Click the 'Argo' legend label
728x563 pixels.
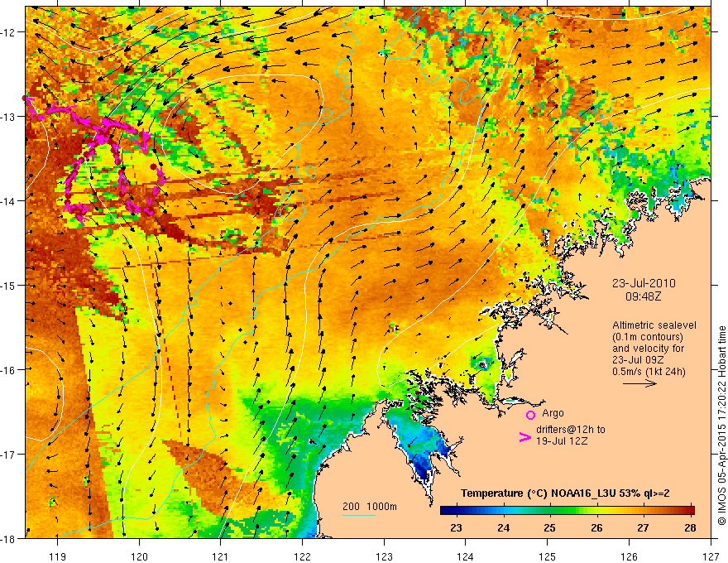pyautogui.click(x=553, y=413)
